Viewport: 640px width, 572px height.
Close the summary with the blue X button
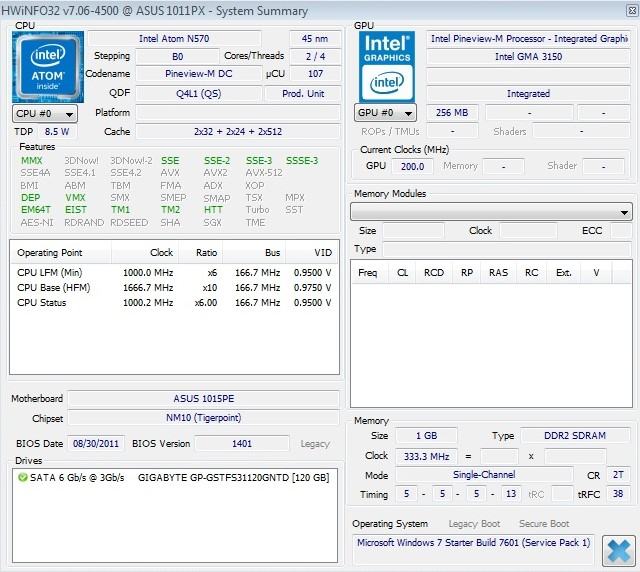pos(618,551)
